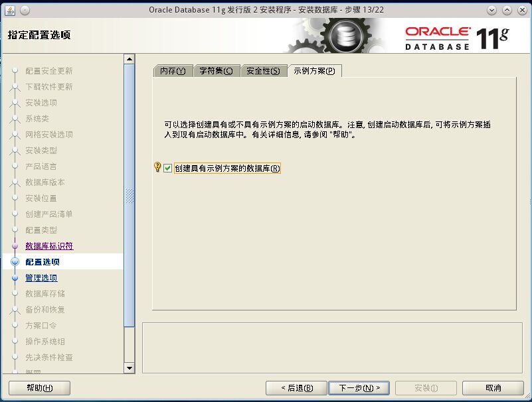Image resolution: width=532 pixels, height=402 pixels.
Task: Click the 下载软件更新 step text
Action: pyautogui.click(x=49, y=87)
